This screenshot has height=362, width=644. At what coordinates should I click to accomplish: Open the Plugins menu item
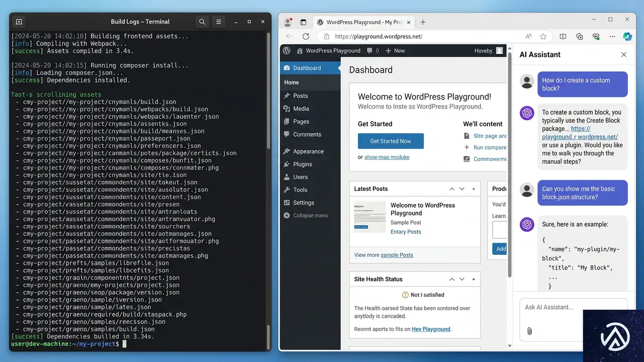(302, 164)
